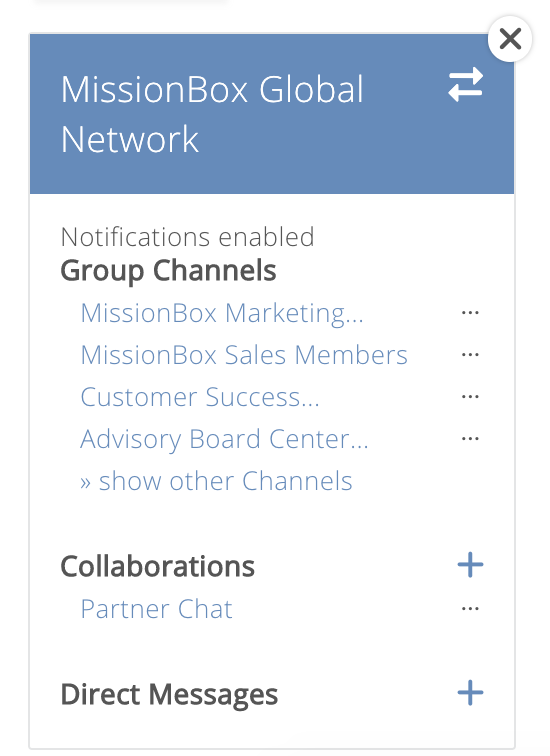Open the MissionBox Sales Members channel

click(244, 355)
